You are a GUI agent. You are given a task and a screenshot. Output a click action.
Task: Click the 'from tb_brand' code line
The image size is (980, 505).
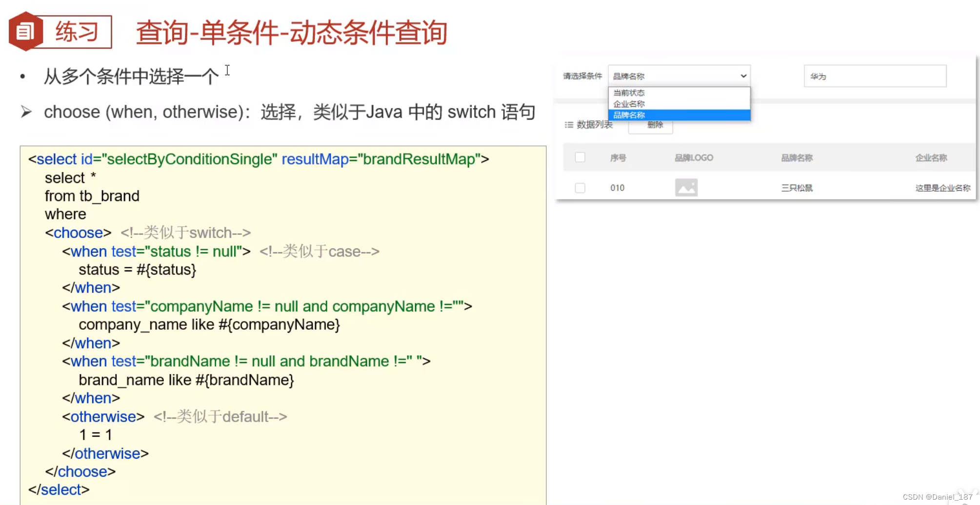click(92, 196)
